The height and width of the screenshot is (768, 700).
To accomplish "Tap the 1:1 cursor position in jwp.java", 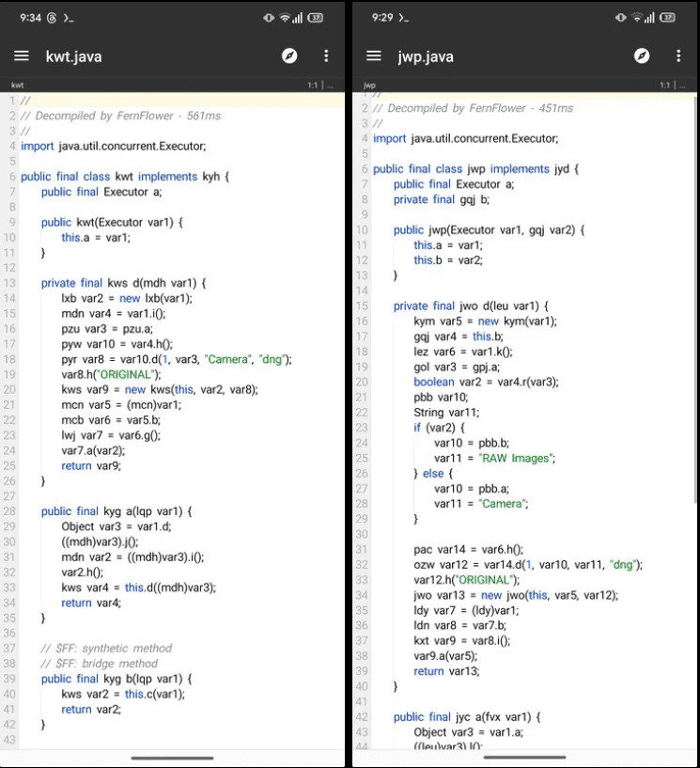I will tap(664, 86).
